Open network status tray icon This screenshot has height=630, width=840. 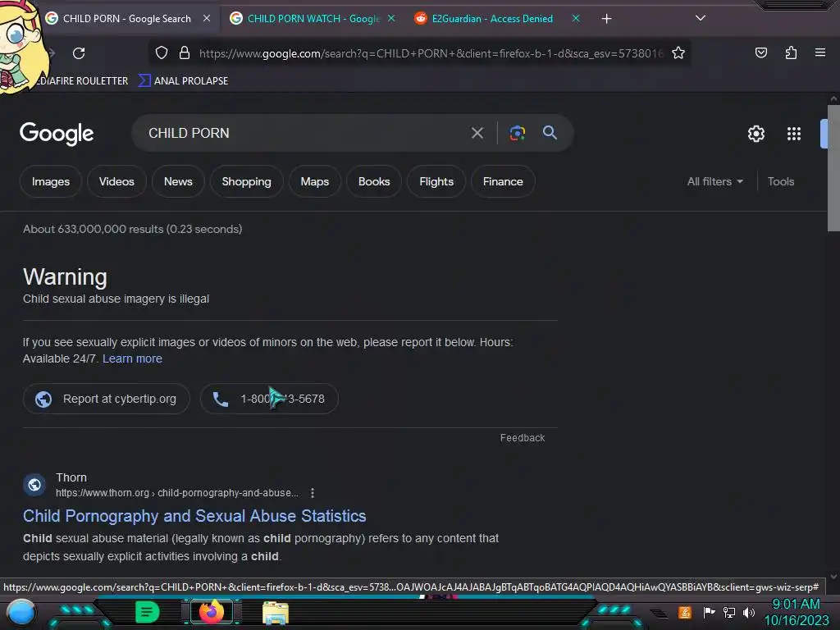pos(728,612)
